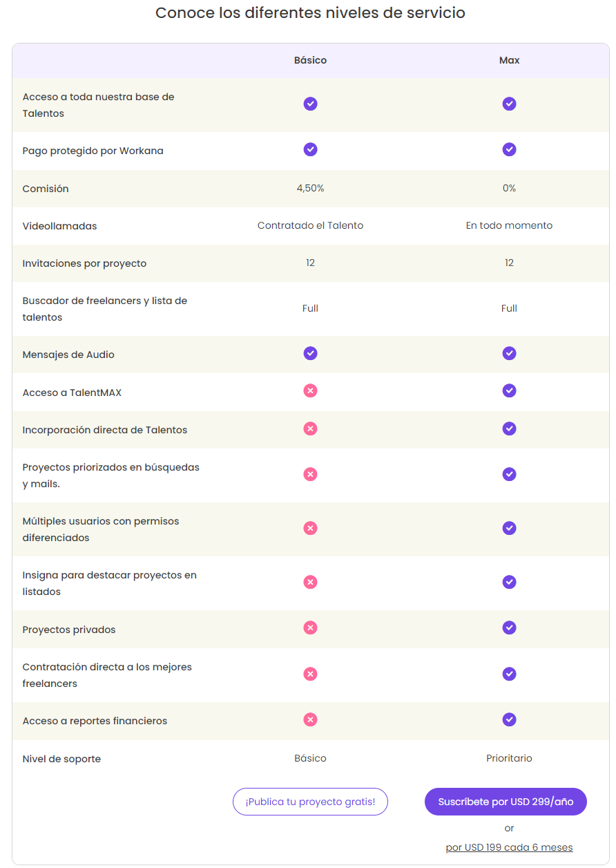Click the Videollamadas feature label

pyautogui.click(x=59, y=226)
